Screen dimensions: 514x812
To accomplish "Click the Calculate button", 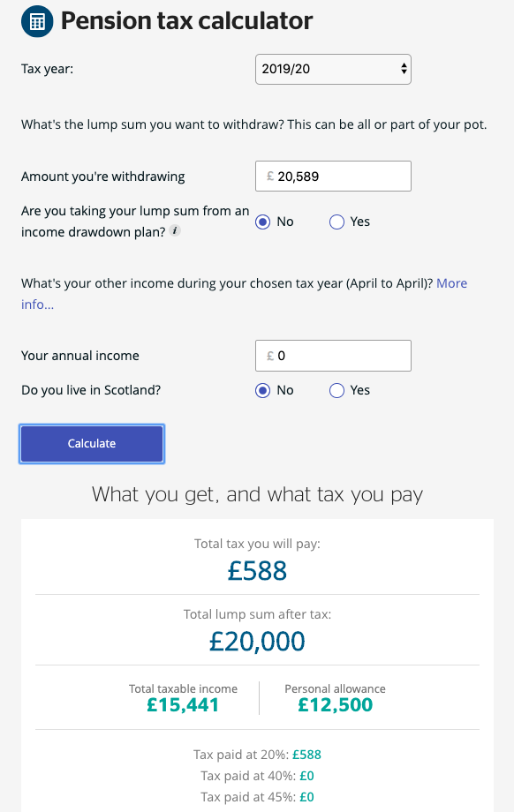I will pos(92,443).
